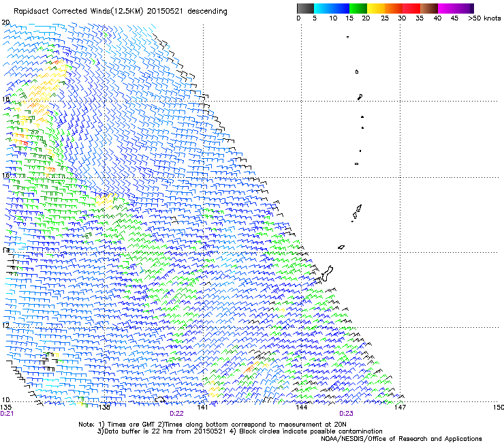Click the longitude axis label '144'
Image resolution: width=504 pixels, height=443 pixels.
pyautogui.click(x=301, y=408)
